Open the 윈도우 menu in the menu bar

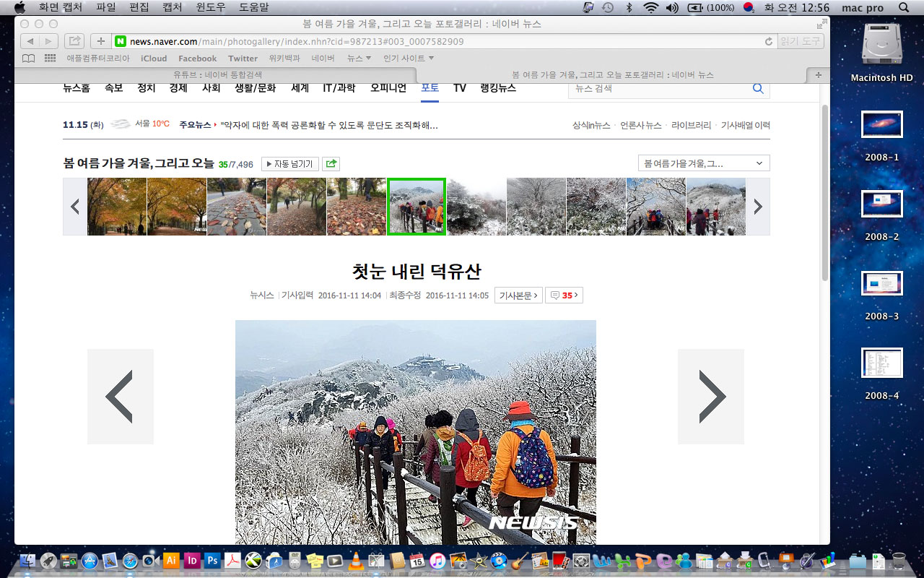211,7
